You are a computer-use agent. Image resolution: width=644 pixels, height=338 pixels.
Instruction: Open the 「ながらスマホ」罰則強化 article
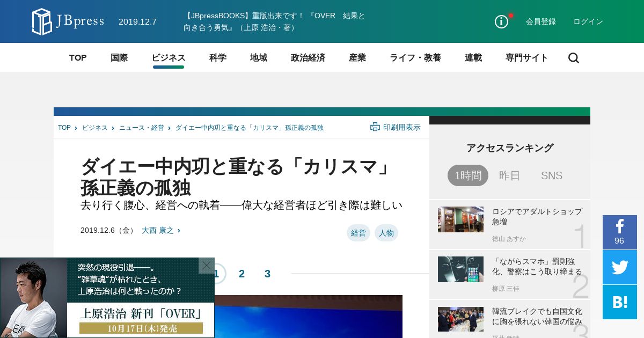tap(537, 267)
